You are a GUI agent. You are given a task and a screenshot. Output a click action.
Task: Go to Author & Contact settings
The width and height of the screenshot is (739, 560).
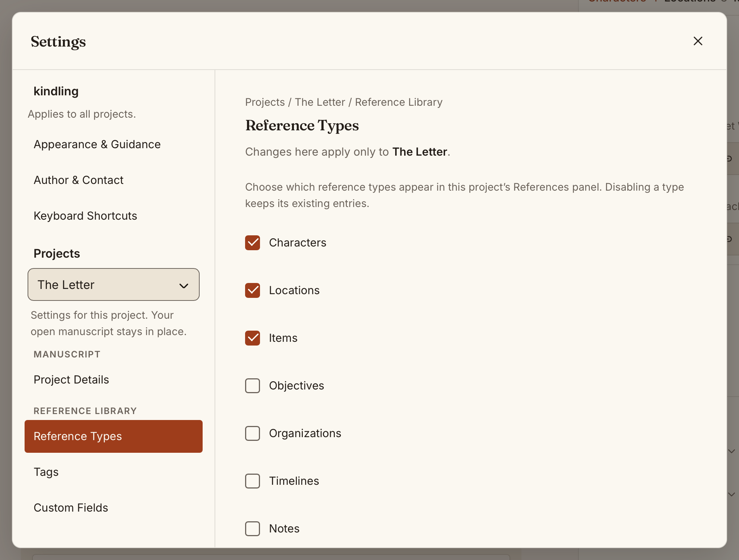pyautogui.click(x=114, y=180)
